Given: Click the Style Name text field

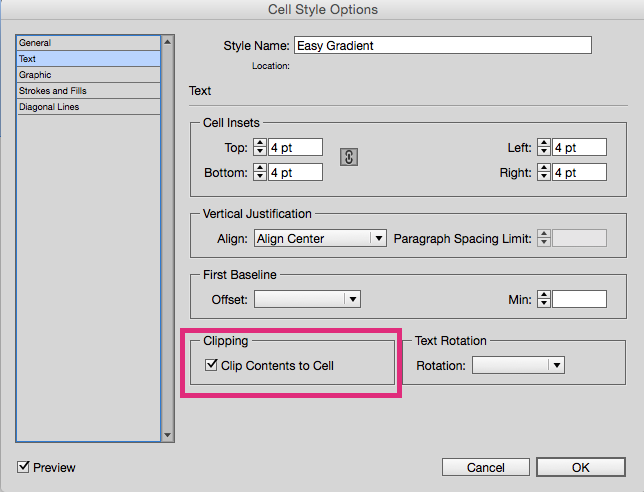Looking at the screenshot, I should (x=443, y=45).
